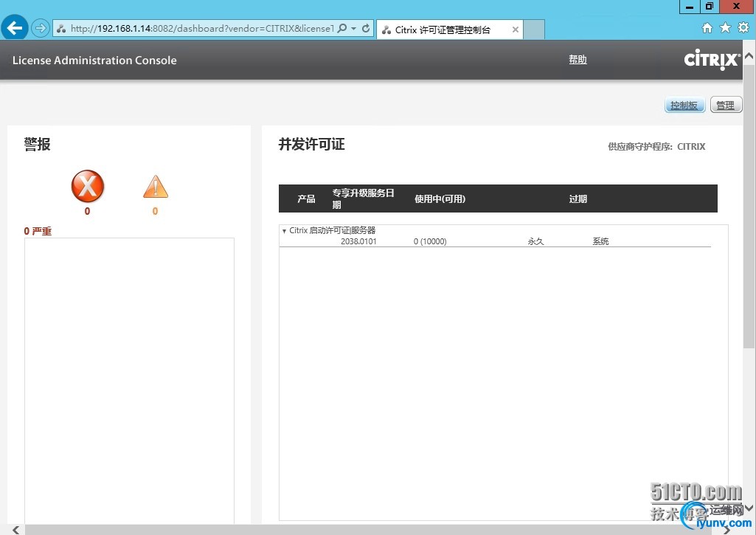Minimize the browser window
This screenshot has width=756, height=535.
click(690, 7)
